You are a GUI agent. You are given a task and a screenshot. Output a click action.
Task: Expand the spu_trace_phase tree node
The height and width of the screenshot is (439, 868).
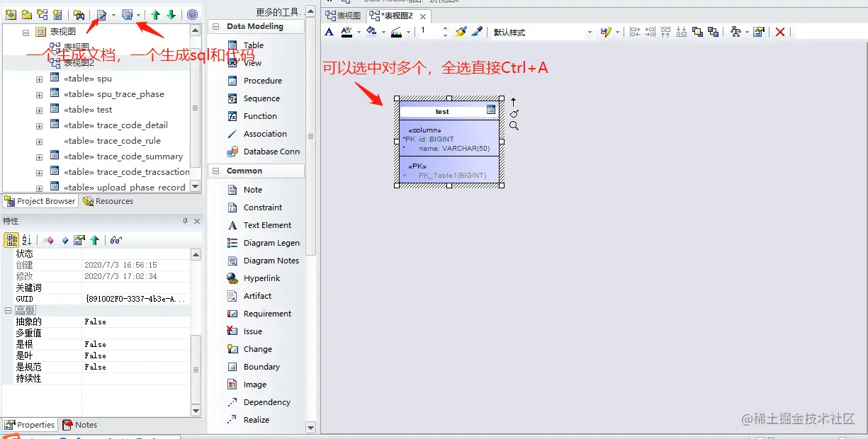coord(39,95)
